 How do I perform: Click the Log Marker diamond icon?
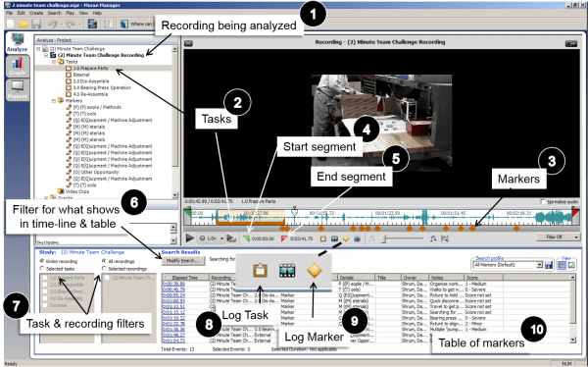315,271
